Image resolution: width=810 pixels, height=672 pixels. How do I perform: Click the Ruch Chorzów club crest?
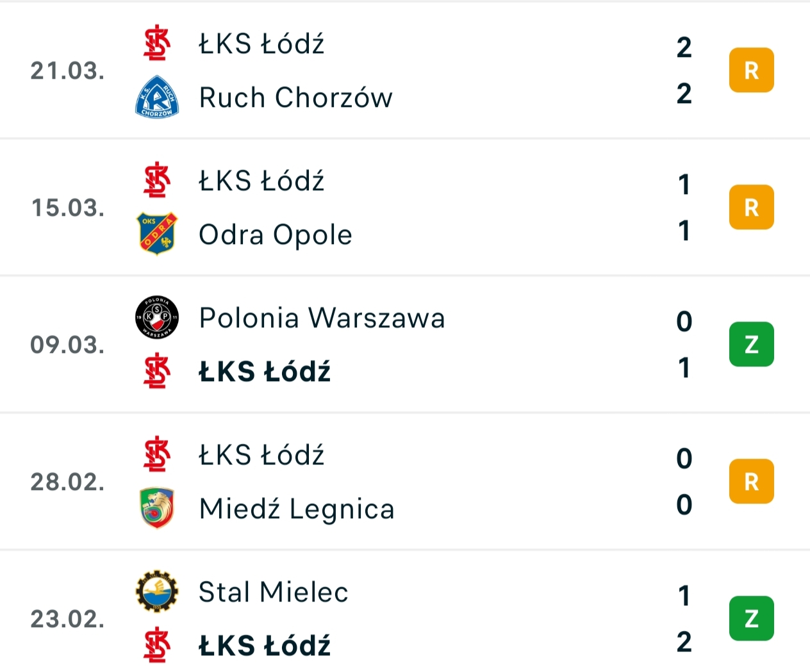(x=157, y=97)
